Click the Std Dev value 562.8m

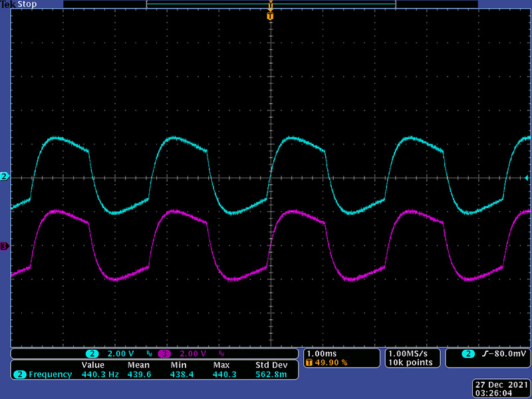(270, 375)
